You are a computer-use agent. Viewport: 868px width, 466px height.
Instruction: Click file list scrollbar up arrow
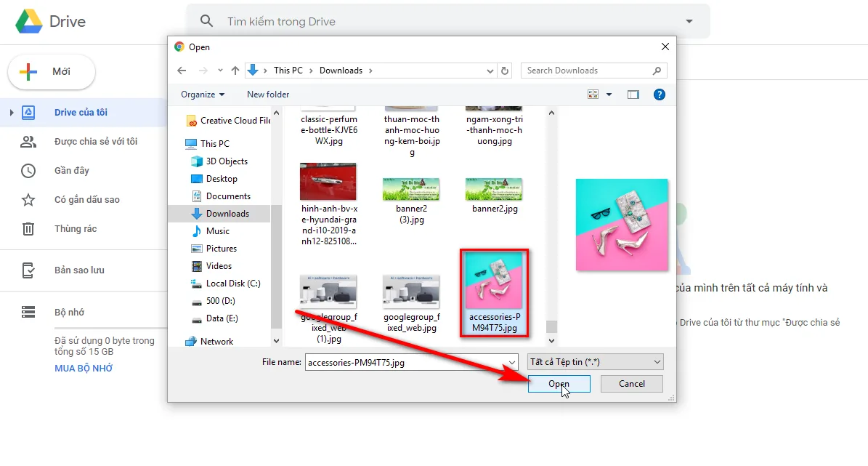pyautogui.click(x=551, y=113)
